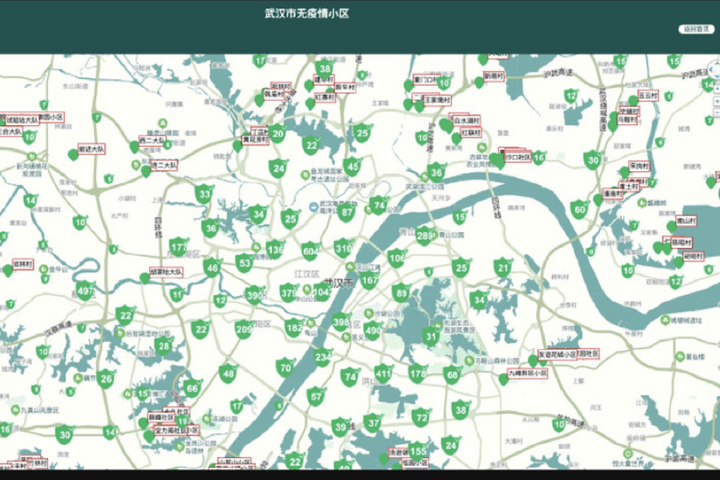Open the cluster marker labeled 390
Viewport: 720px width, 480px height.
tap(255, 295)
